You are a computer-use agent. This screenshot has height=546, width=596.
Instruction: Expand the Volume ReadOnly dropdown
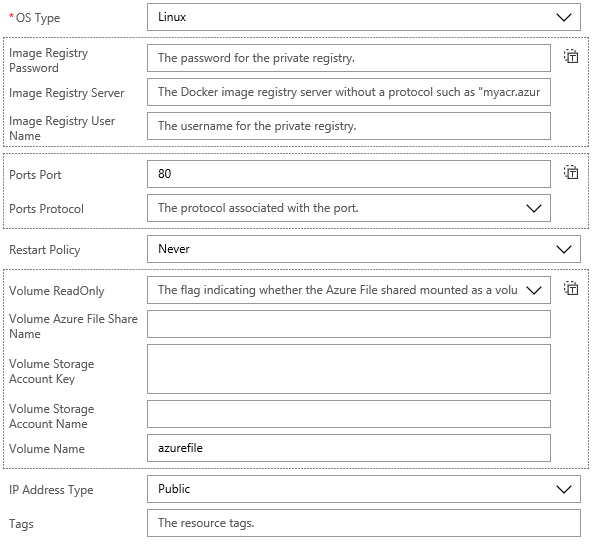point(349,290)
